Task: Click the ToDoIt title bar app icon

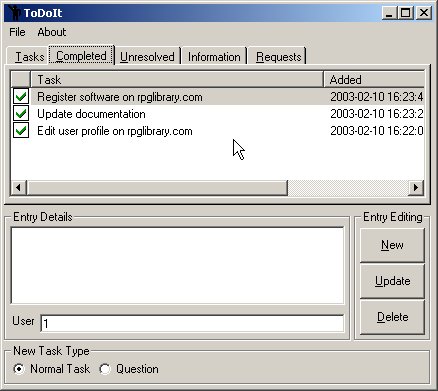Action: tap(14, 13)
